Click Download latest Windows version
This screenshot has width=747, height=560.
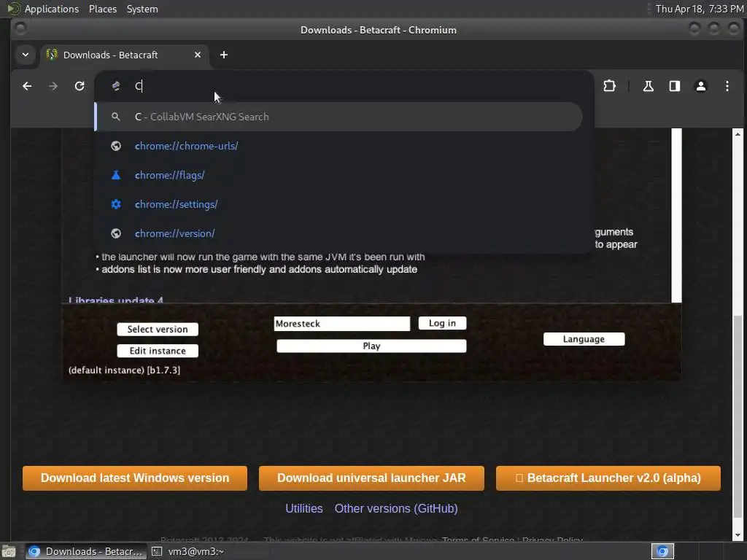[135, 478]
